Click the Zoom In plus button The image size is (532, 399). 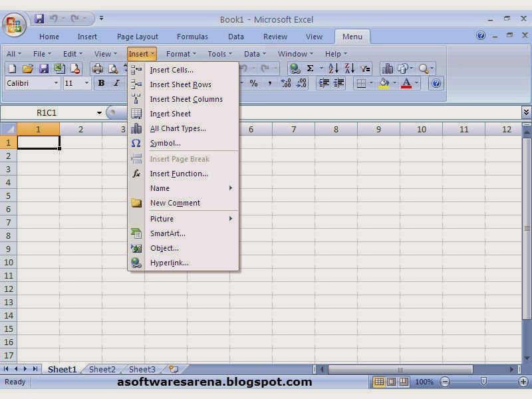click(x=523, y=382)
